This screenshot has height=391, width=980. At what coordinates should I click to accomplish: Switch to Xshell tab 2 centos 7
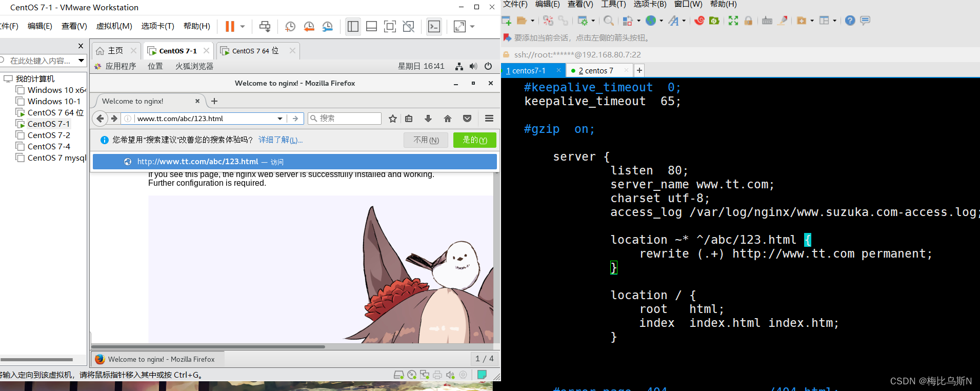pyautogui.click(x=599, y=70)
